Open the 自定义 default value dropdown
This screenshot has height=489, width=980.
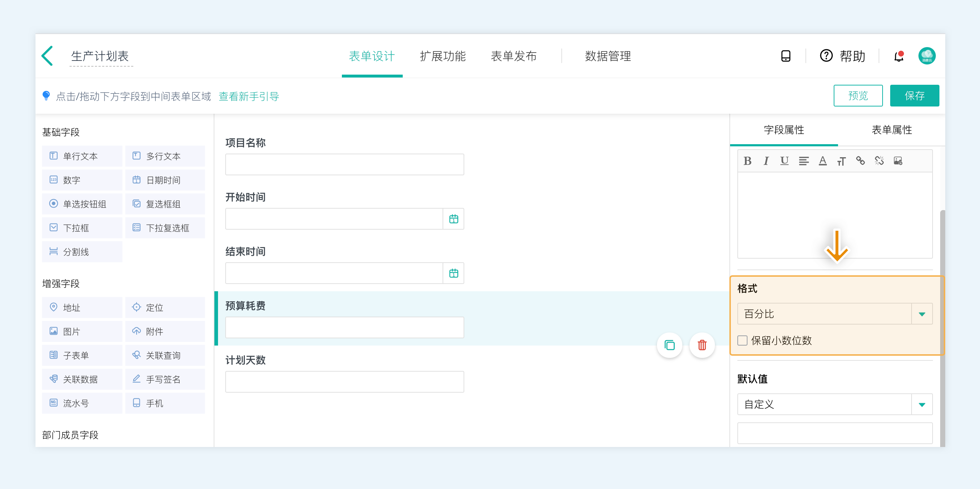(x=921, y=404)
